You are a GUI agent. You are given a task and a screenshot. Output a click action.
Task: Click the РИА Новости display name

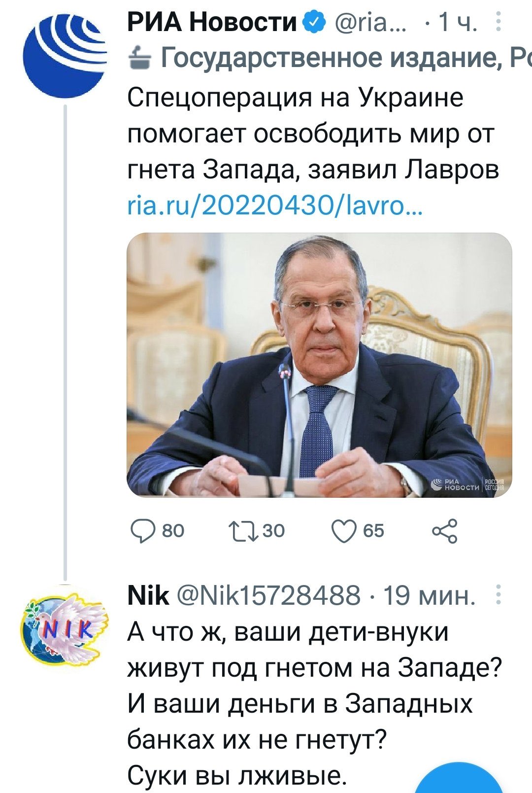(x=212, y=22)
